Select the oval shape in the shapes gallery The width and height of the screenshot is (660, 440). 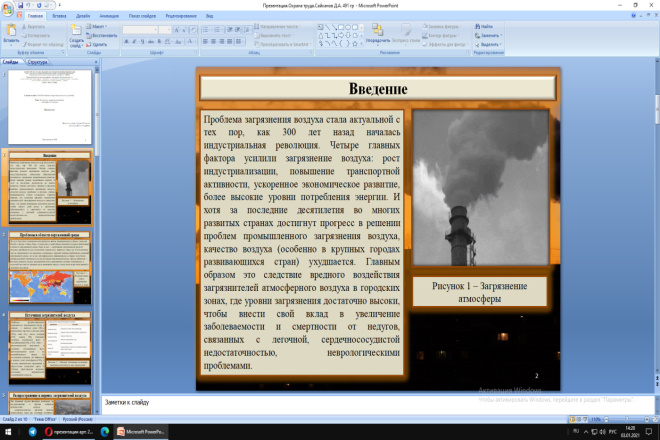348,27
